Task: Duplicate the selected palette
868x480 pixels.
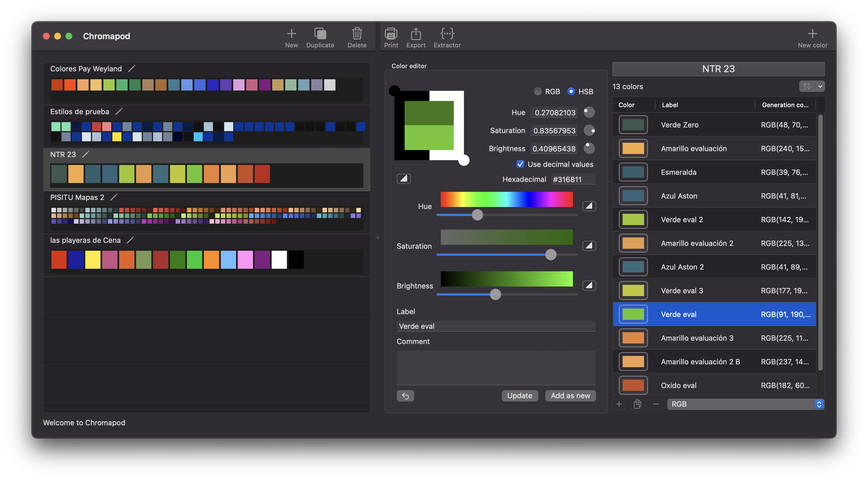Action: click(320, 34)
